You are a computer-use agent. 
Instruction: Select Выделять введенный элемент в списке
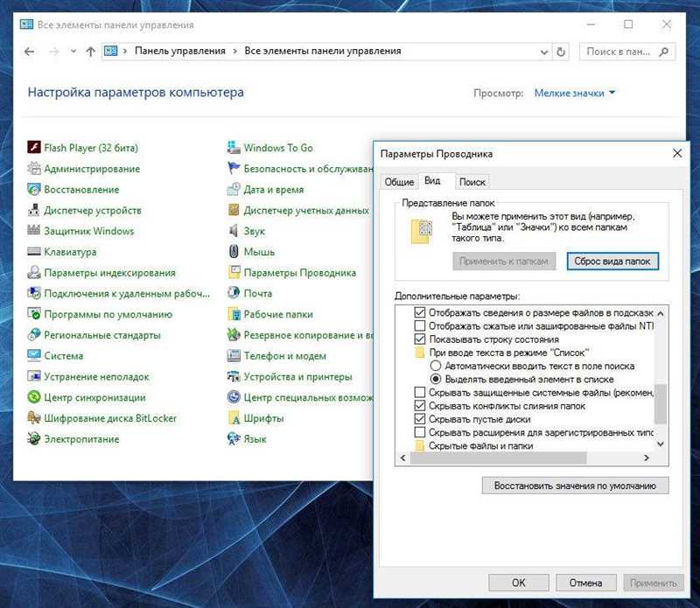(436, 379)
